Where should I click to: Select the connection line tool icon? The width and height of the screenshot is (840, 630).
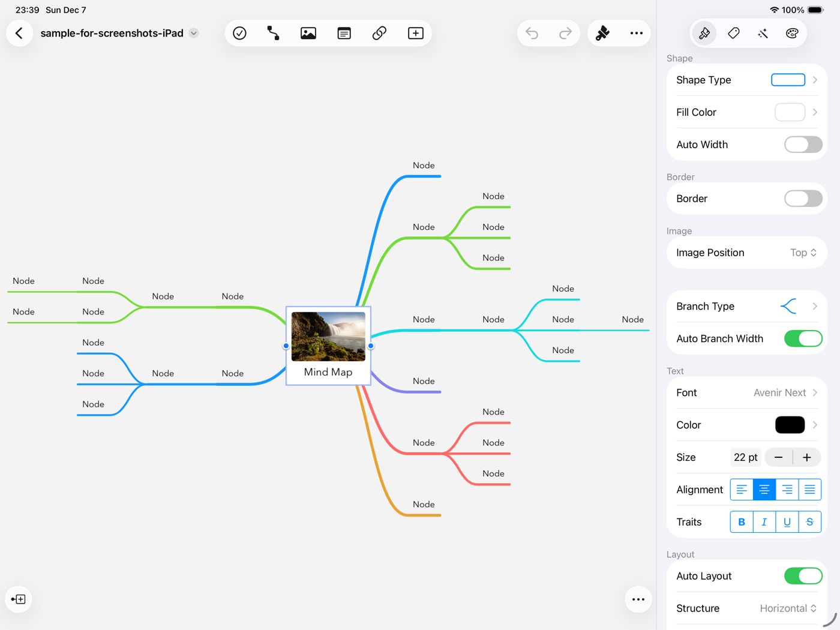[x=273, y=33]
